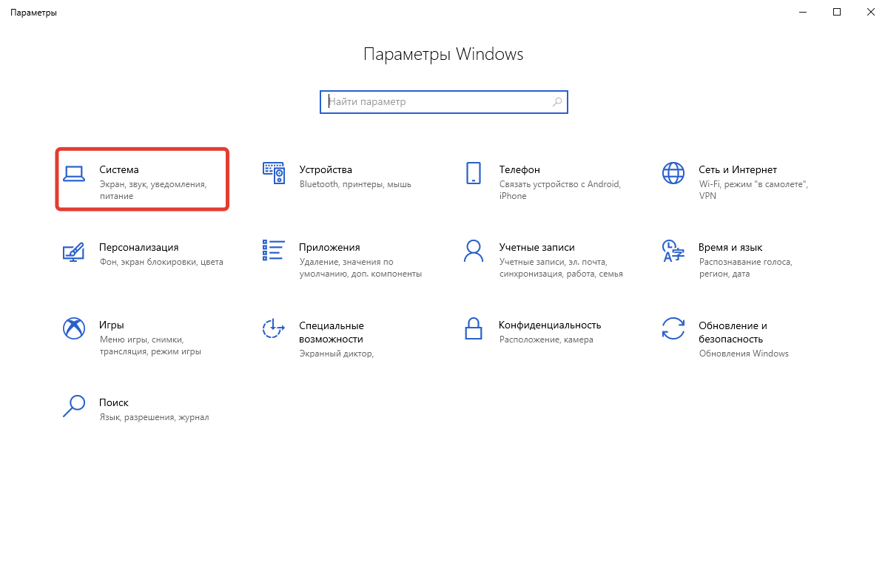
Task: Maximize the Параметры window
Action: pos(837,12)
